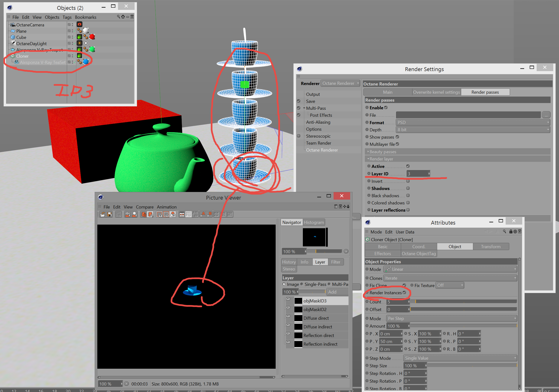Viewport: 559px width, 392px height.
Task: Click the red material sphere on Cube
Action: pos(92,37)
